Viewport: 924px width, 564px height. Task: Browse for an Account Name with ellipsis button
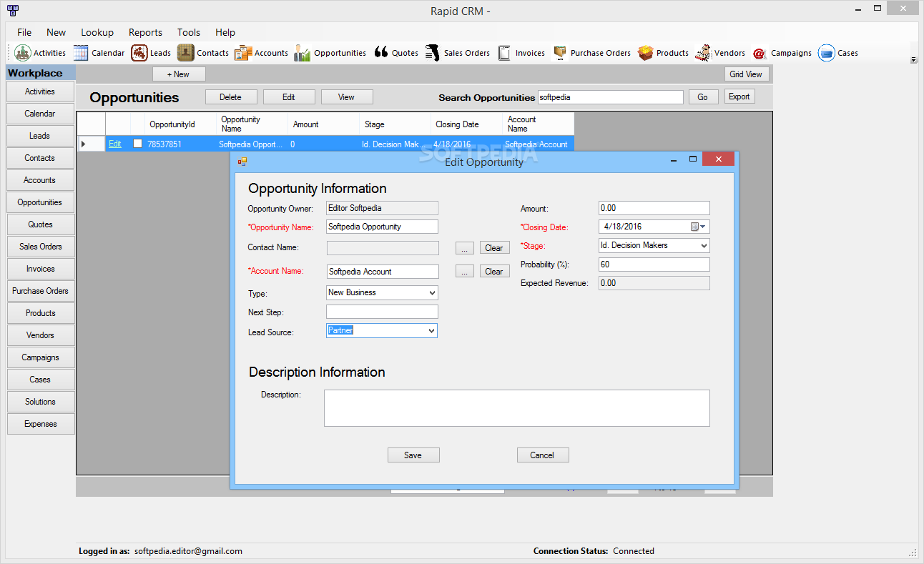tap(465, 272)
